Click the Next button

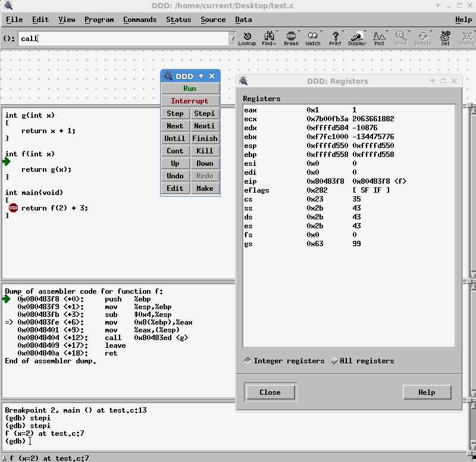pos(175,126)
